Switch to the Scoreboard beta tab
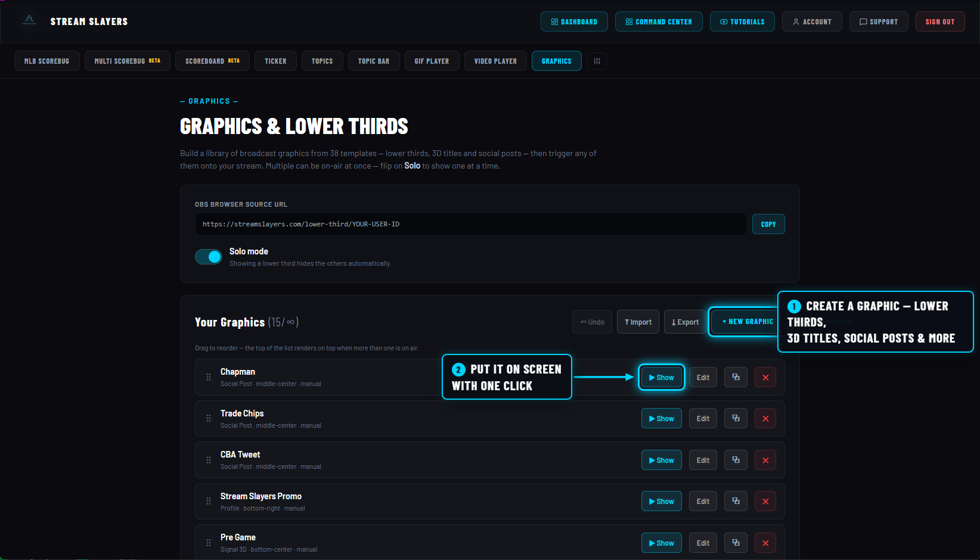 213,61
